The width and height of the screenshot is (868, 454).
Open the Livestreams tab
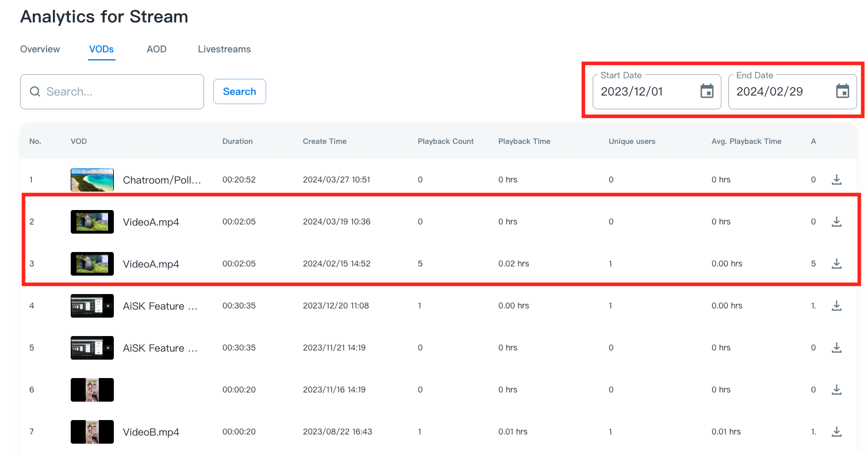tap(224, 49)
